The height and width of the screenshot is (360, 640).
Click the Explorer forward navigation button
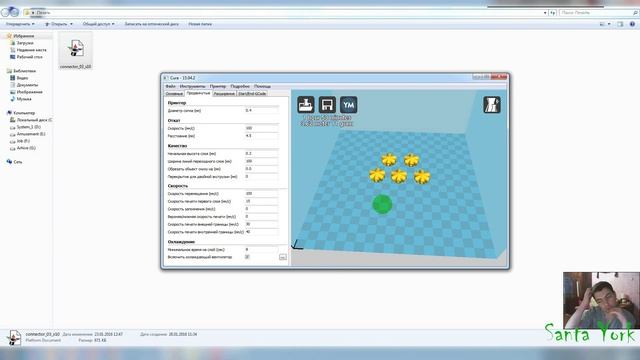click(x=14, y=12)
